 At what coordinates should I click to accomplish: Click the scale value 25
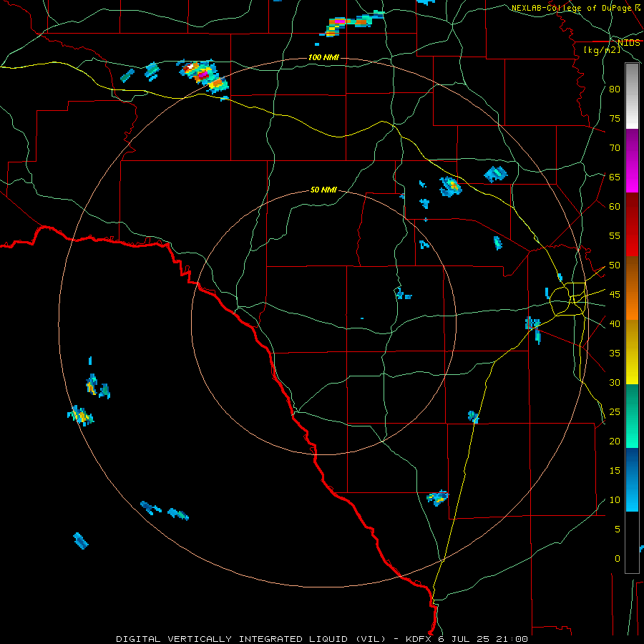[615, 412]
